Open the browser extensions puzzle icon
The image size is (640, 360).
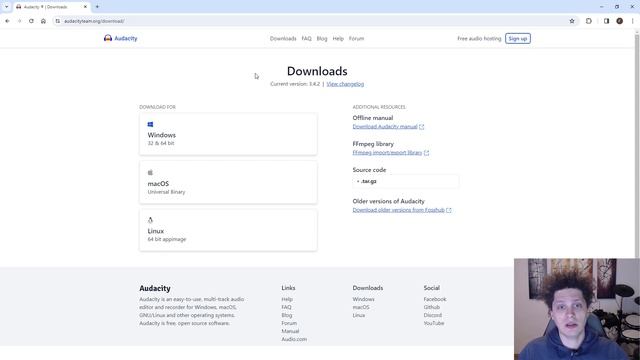pyautogui.click(x=589, y=21)
